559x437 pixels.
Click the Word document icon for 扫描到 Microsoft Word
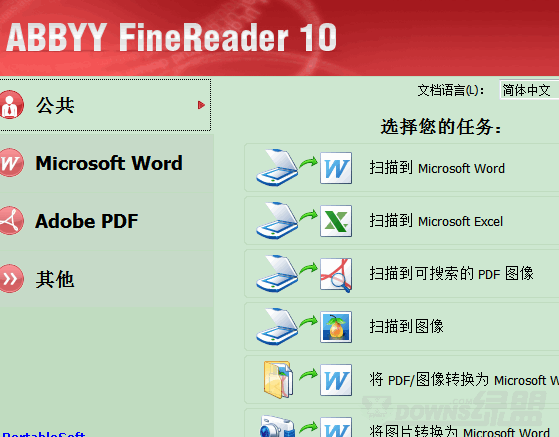click(x=336, y=168)
